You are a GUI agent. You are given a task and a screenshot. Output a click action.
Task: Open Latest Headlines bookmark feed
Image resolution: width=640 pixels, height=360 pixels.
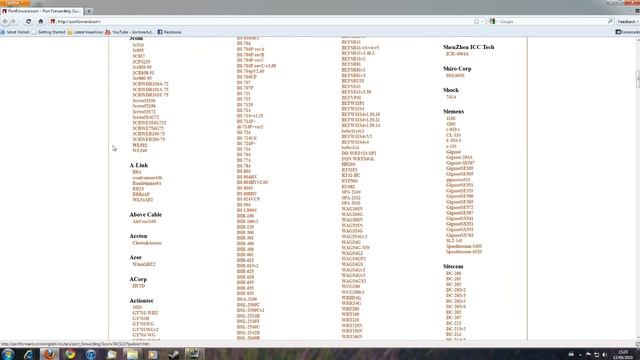[85, 32]
